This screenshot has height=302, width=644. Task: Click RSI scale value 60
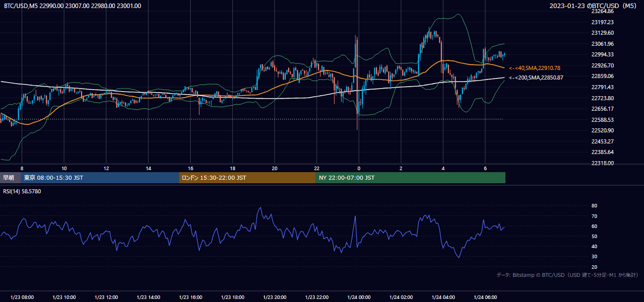coord(594,226)
